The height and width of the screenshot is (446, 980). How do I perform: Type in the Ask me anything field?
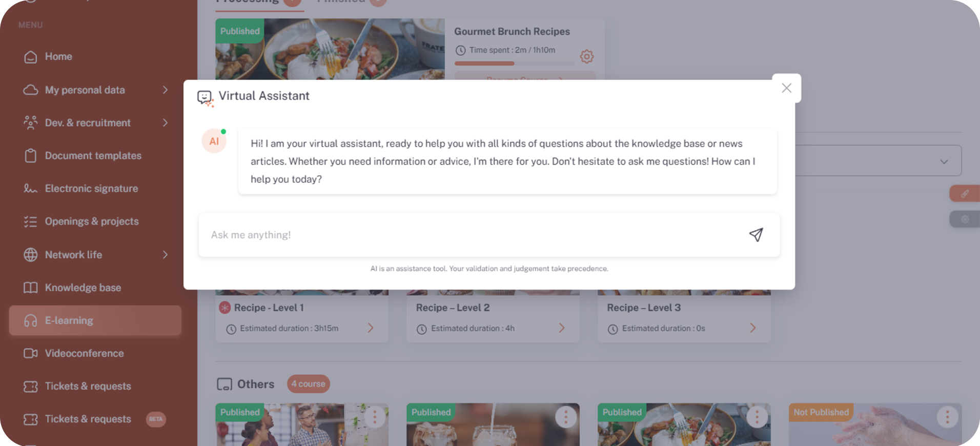tap(472, 235)
